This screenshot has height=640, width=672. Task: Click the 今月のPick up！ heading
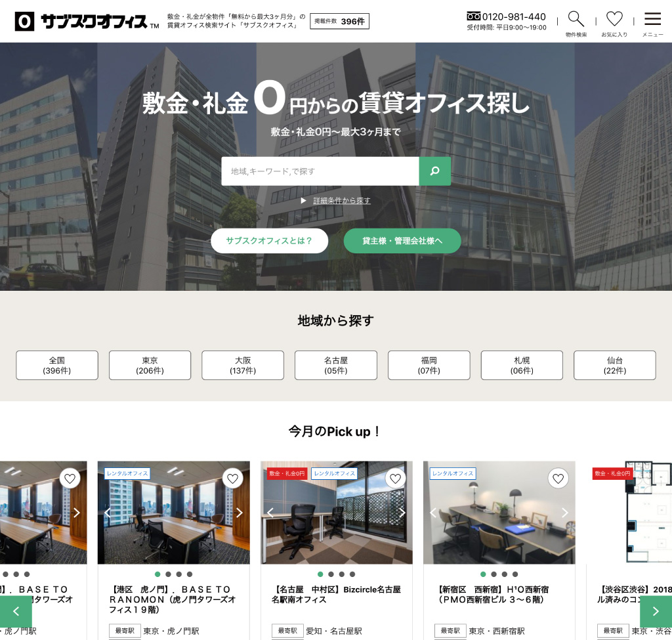(335, 431)
